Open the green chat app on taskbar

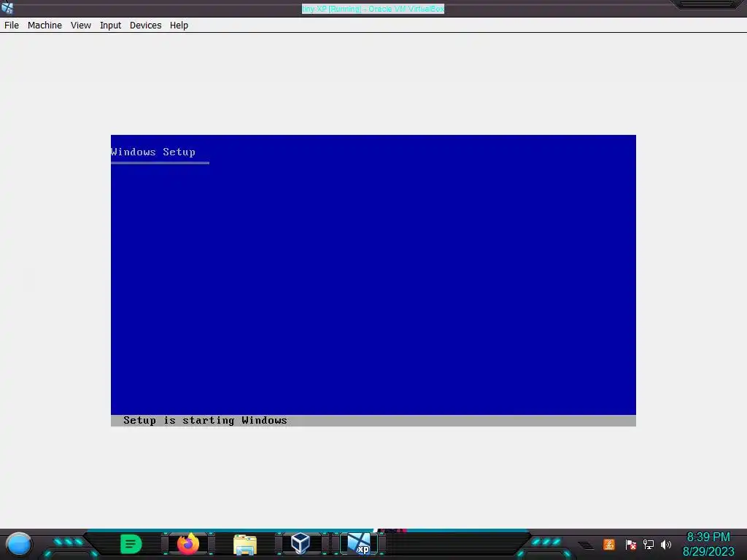[x=131, y=544]
